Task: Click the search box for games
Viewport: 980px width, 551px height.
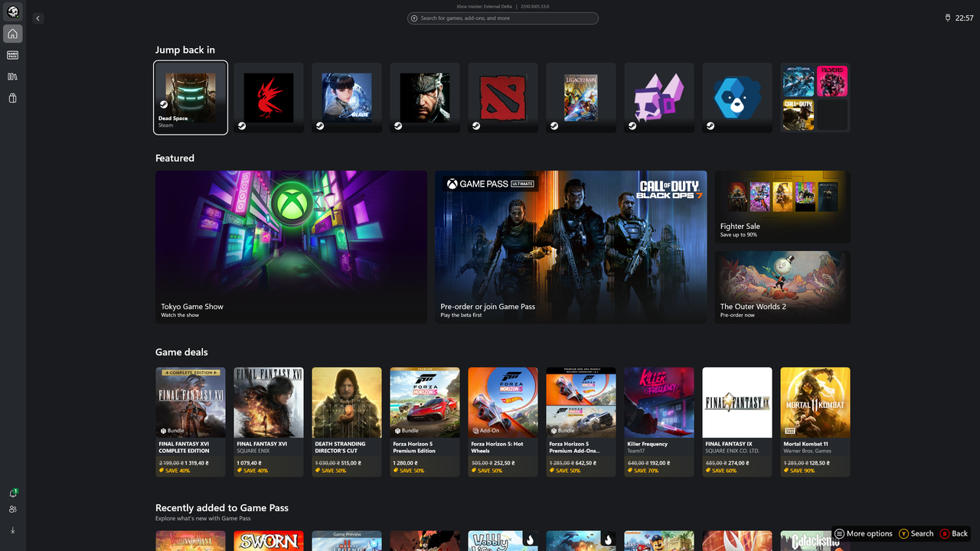Action: tap(503, 18)
